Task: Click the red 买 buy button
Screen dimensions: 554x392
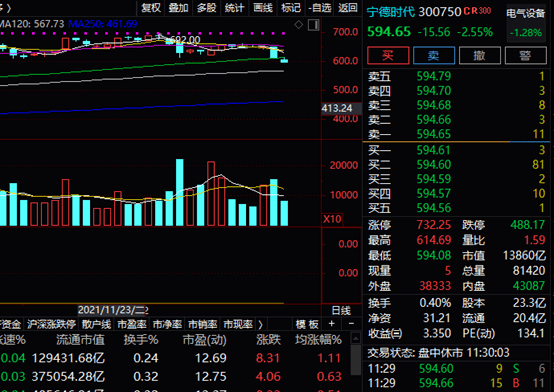Action: [388, 55]
